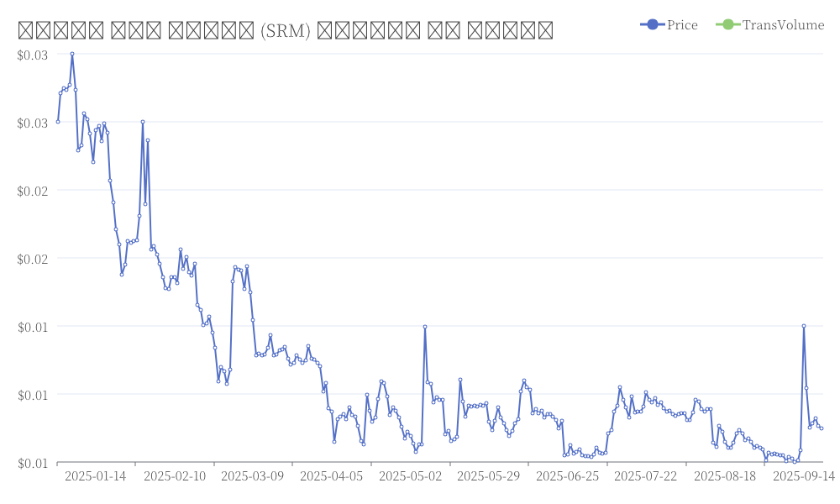Screen dimensions: 840x504
Task: Click the September price spike data point
Action: [804, 326]
